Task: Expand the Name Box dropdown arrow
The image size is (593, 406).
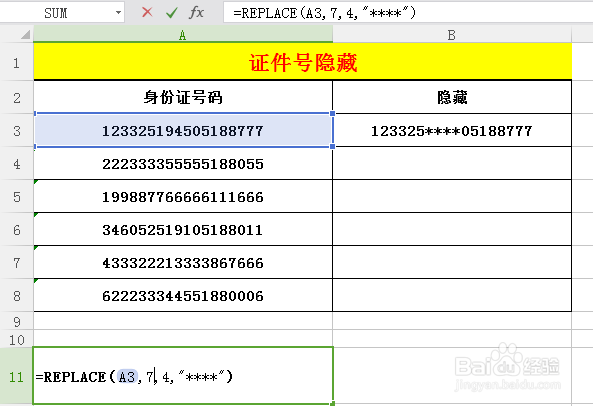Action: [x=118, y=13]
